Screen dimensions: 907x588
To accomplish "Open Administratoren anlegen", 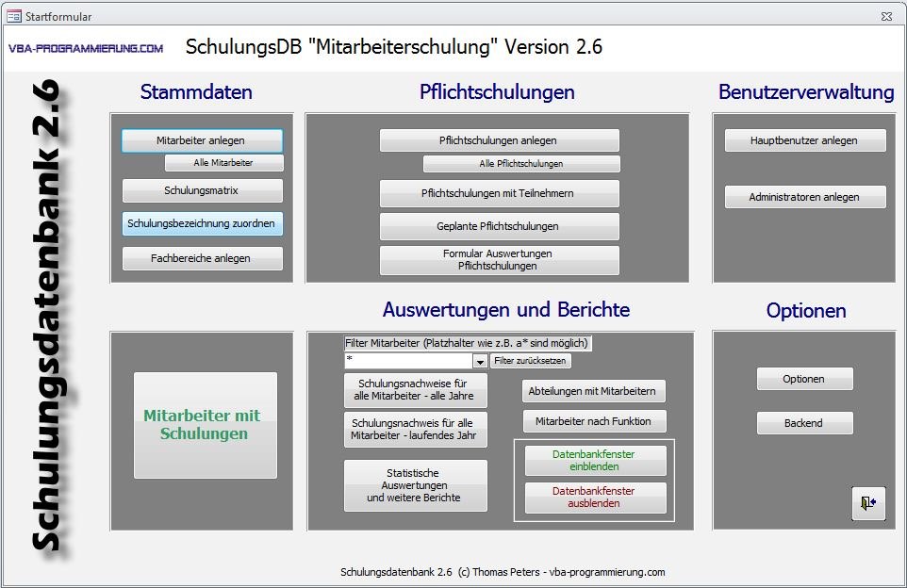I will pyautogui.click(x=804, y=197).
